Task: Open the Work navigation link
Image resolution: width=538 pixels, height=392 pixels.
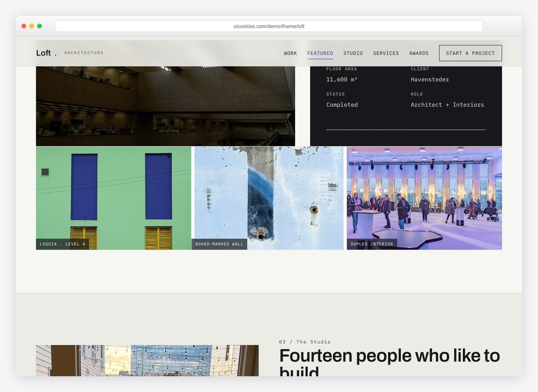Action: pos(291,53)
